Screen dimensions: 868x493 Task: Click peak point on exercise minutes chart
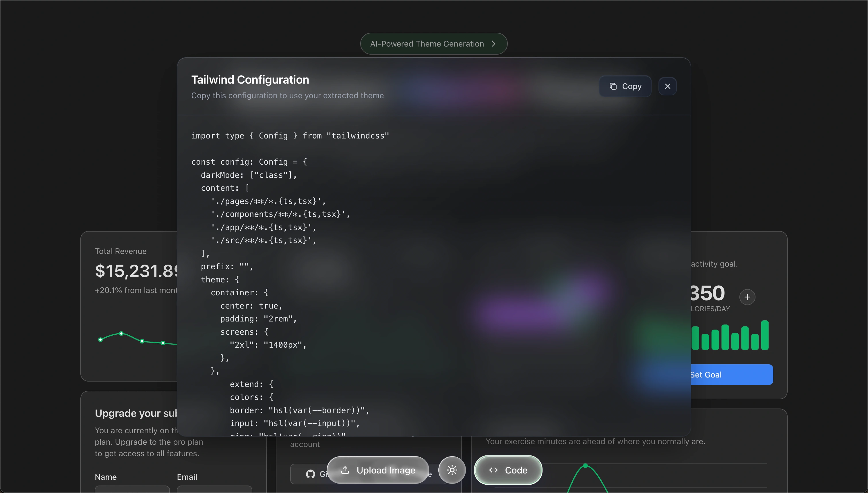click(586, 466)
